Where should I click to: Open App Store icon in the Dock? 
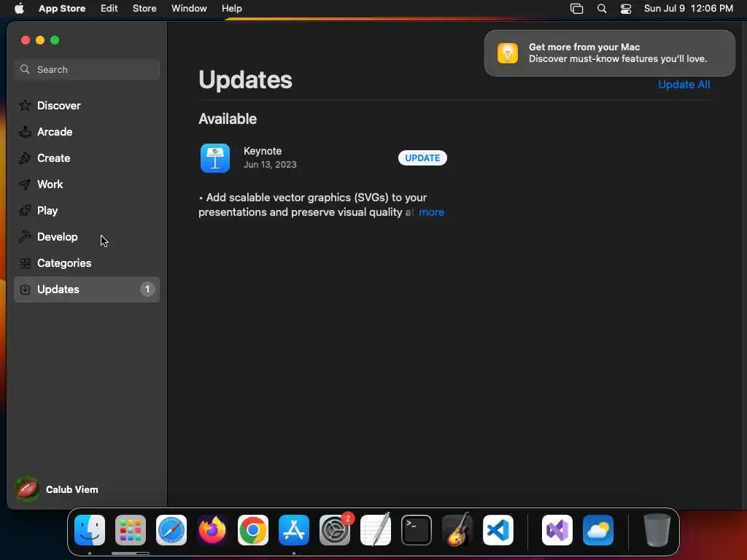[x=294, y=530]
